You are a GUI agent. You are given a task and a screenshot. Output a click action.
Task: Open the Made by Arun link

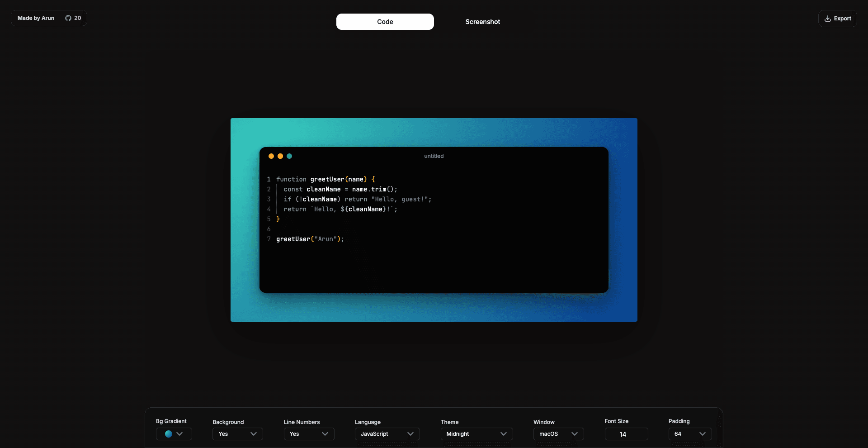(x=36, y=18)
